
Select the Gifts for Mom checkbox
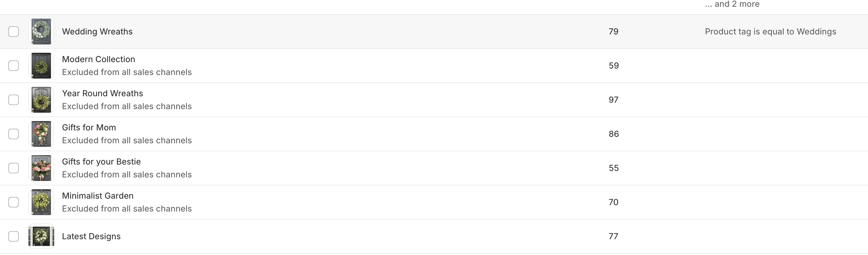click(14, 134)
